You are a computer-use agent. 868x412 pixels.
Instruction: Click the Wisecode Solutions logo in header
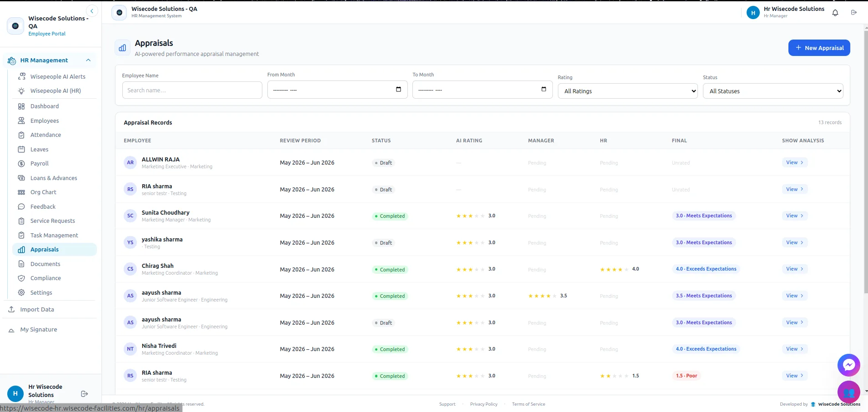tap(119, 12)
